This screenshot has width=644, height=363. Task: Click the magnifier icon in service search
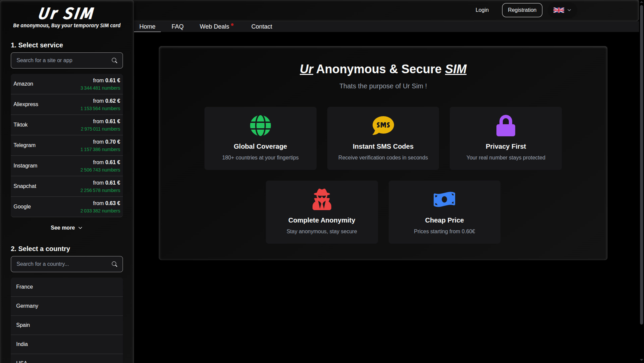(115, 61)
